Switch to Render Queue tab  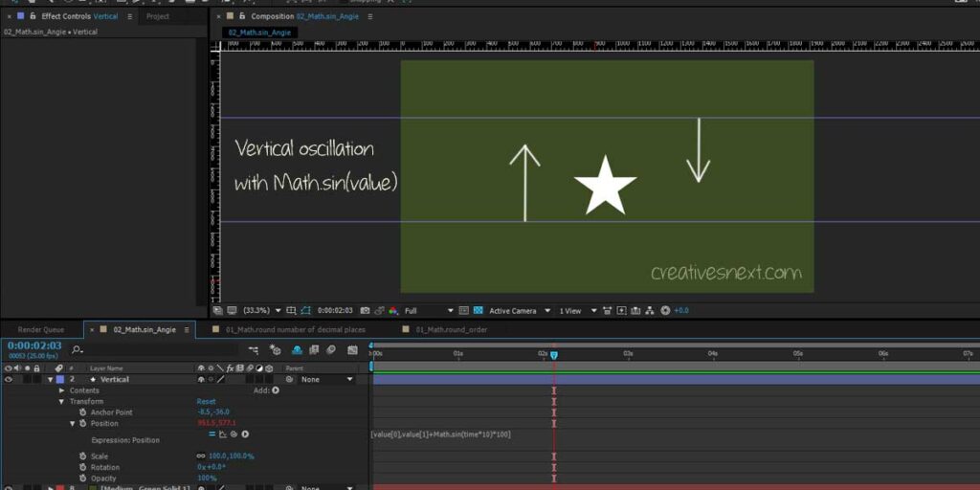pos(40,329)
